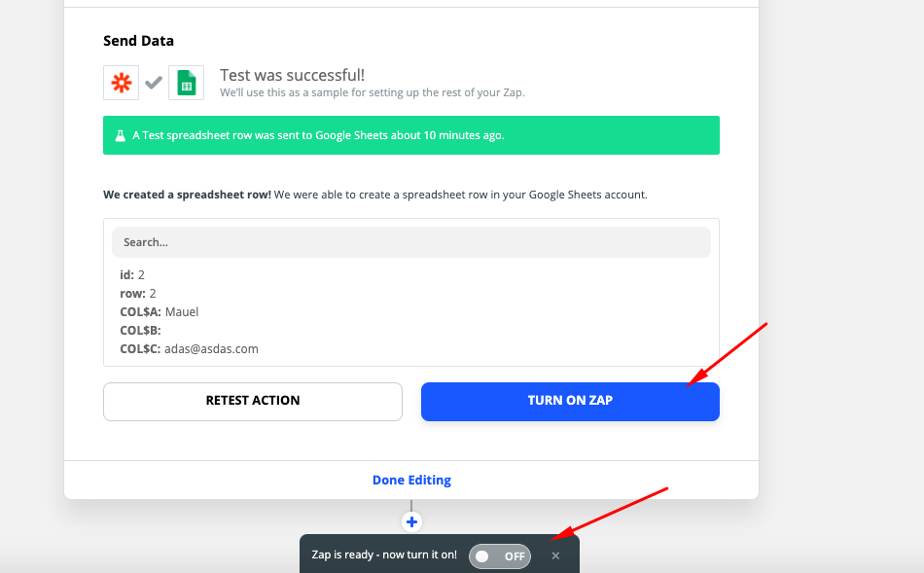Image resolution: width=924 pixels, height=573 pixels.
Task: Click the TURN ON ZAP button
Action: click(570, 402)
